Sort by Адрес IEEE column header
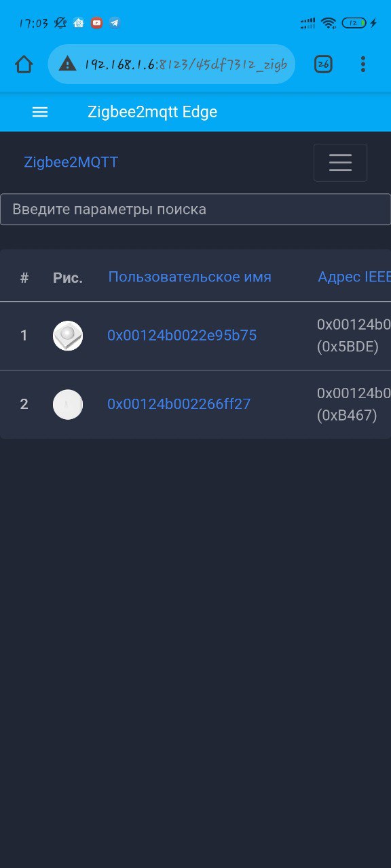The width and height of the screenshot is (391, 868). click(354, 277)
